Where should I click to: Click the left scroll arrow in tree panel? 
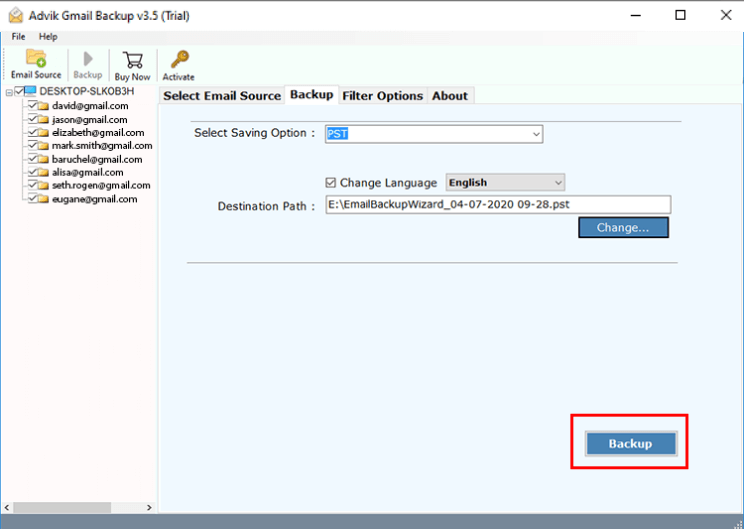pyautogui.click(x=7, y=508)
